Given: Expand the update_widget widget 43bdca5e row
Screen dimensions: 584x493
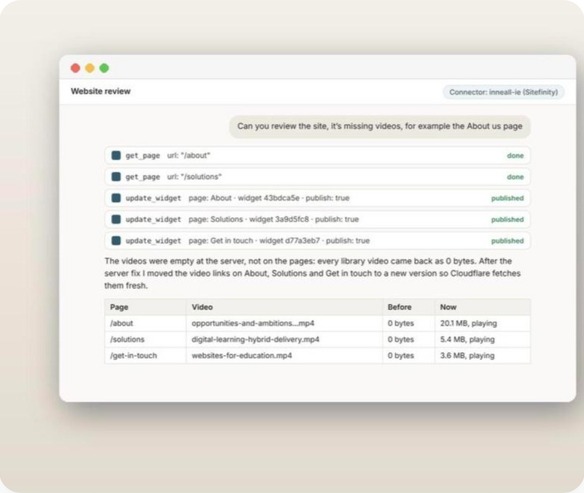Looking at the screenshot, I should pyautogui.click(x=317, y=198).
